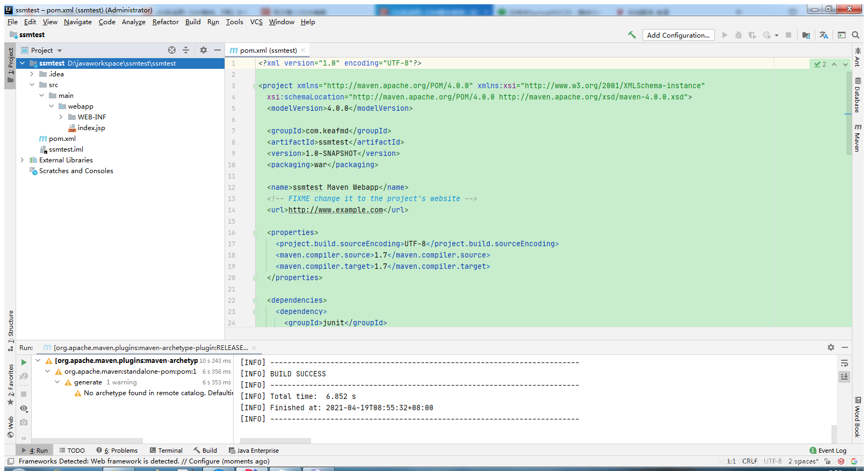
Task: Open the Event Log
Action: 828,451
